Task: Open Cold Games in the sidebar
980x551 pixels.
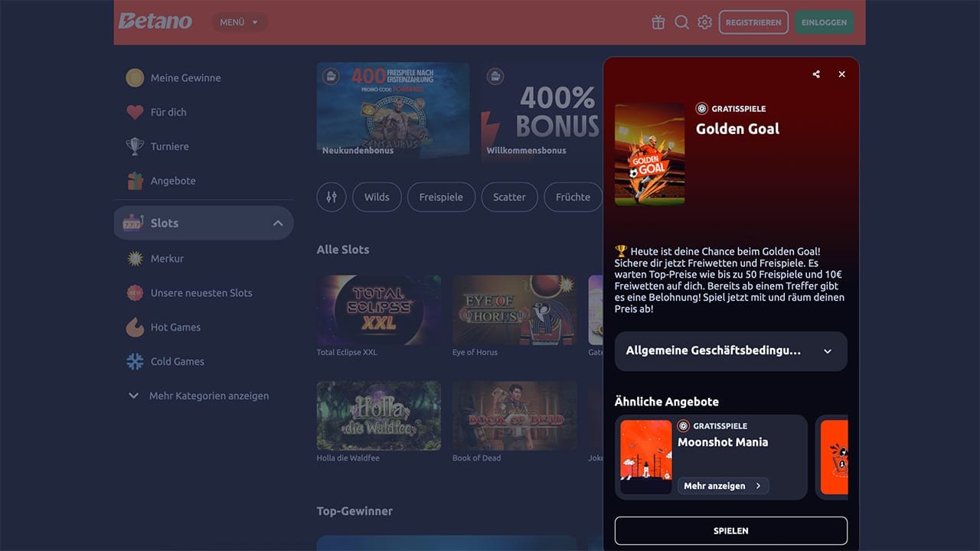Action: [177, 361]
